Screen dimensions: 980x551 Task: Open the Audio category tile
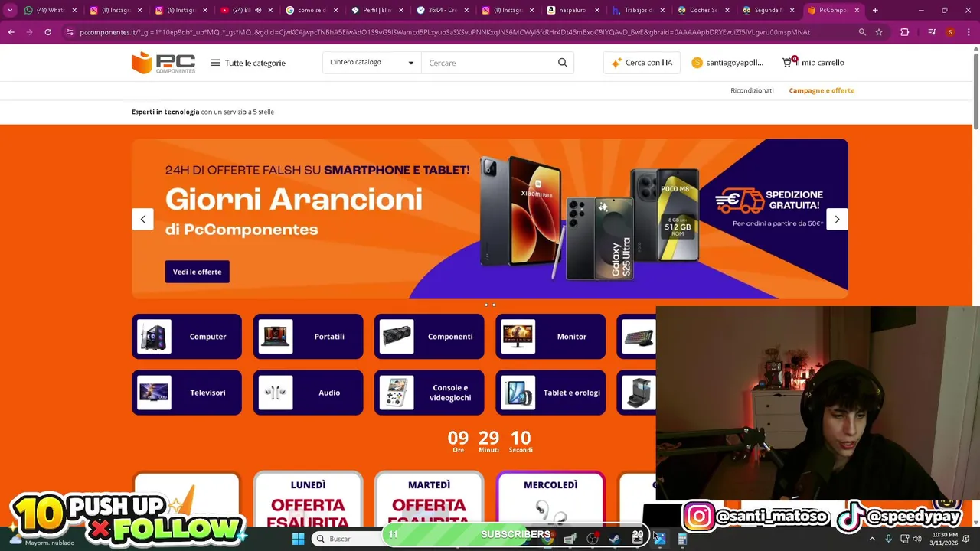pyautogui.click(x=308, y=393)
